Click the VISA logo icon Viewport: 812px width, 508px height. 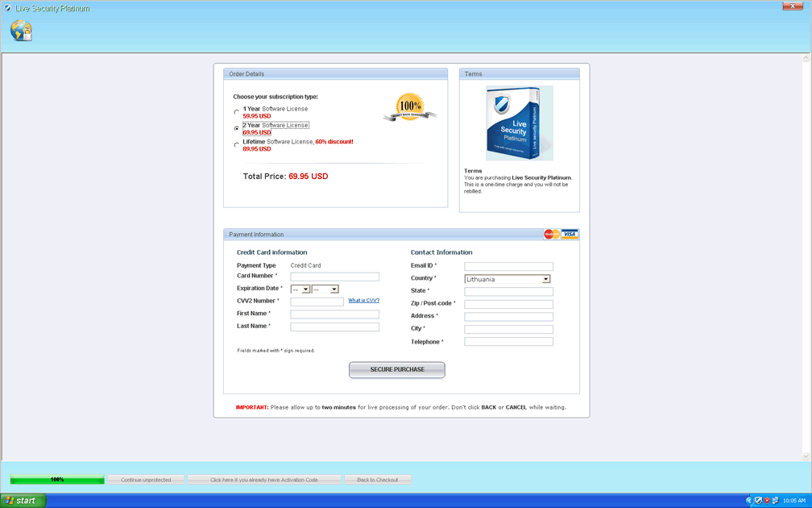[570, 234]
